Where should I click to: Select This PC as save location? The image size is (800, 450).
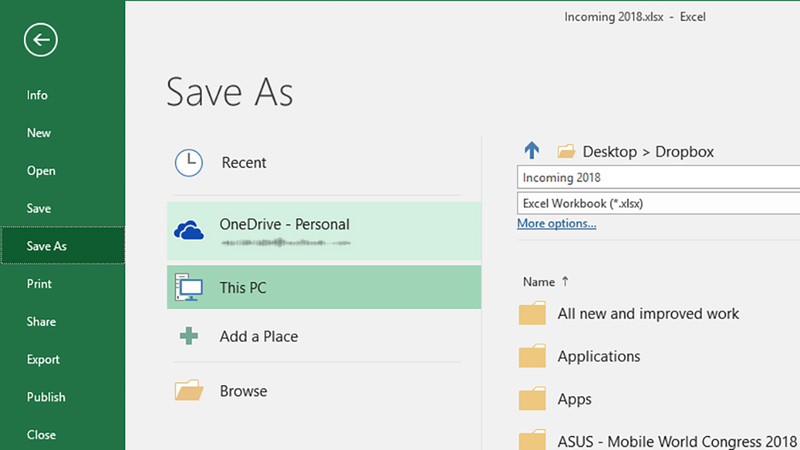click(x=323, y=287)
